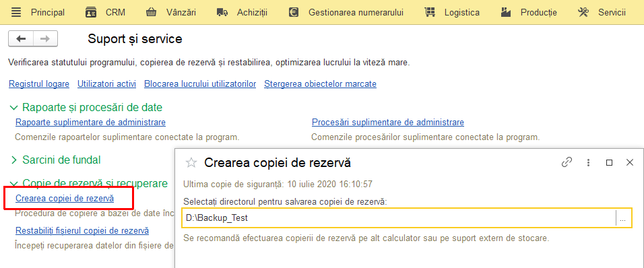
Task: Click the backup directory path input field
Action: pos(398,218)
